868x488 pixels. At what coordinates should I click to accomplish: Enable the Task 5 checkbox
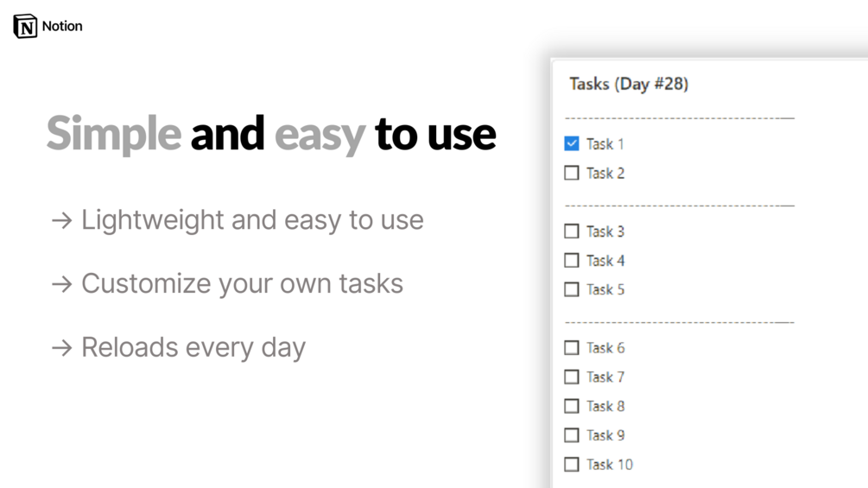click(x=572, y=289)
